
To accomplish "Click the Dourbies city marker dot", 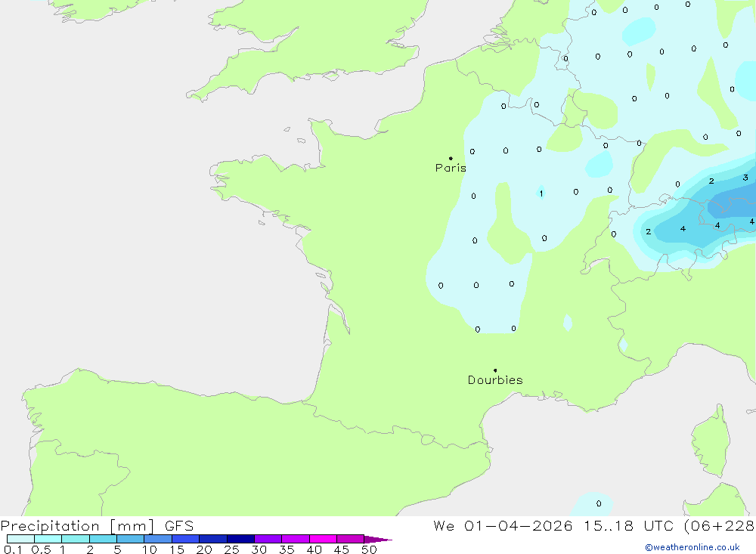I will coord(495,370).
